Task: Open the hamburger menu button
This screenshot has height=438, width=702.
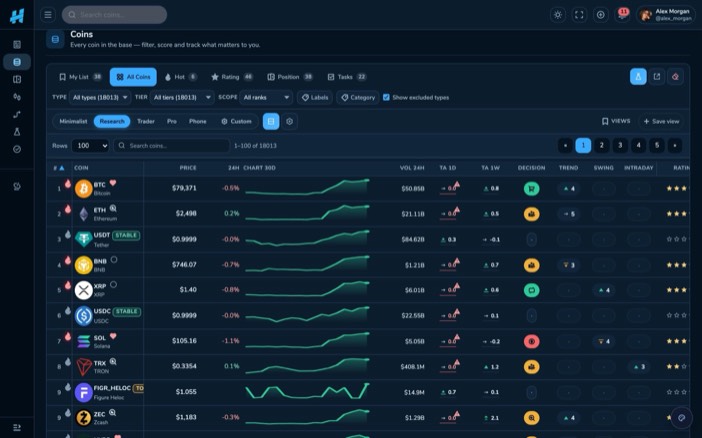Action: point(48,15)
